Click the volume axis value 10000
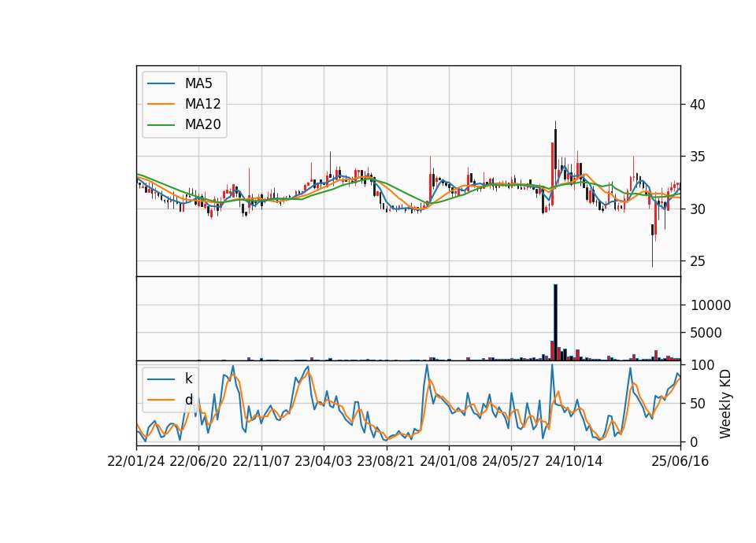This screenshot has width=756, height=543. pos(710,305)
